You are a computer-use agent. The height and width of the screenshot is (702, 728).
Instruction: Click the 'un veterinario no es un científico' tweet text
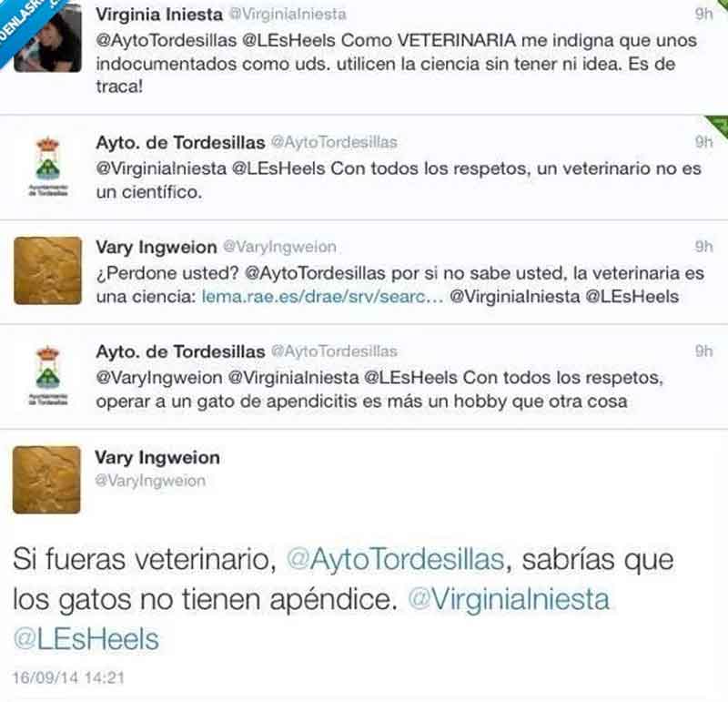pos(399,179)
